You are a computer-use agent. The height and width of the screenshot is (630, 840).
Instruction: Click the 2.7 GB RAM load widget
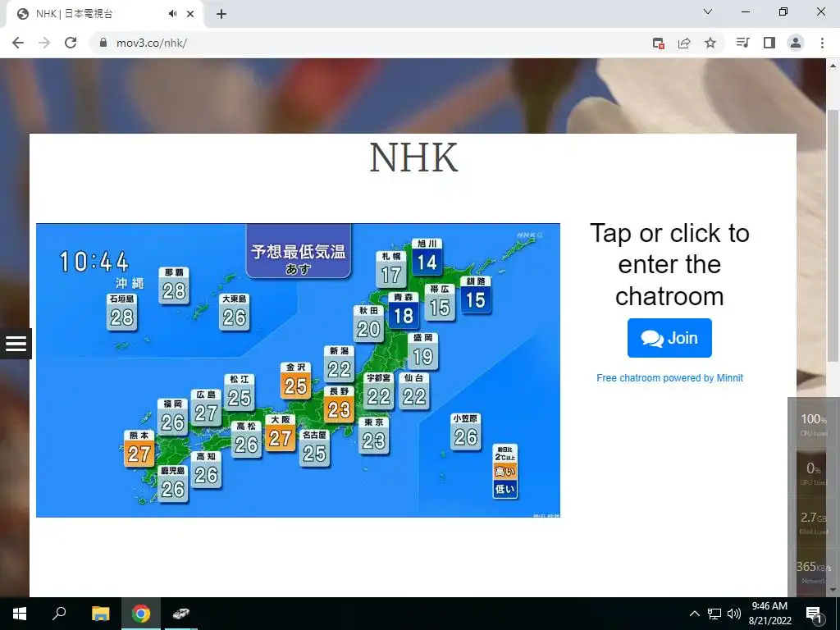813,522
